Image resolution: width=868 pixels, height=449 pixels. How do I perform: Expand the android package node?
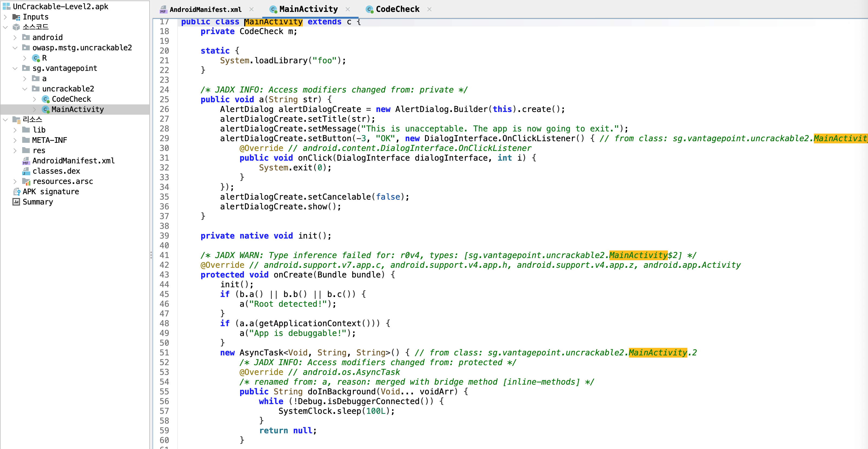click(x=15, y=37)
